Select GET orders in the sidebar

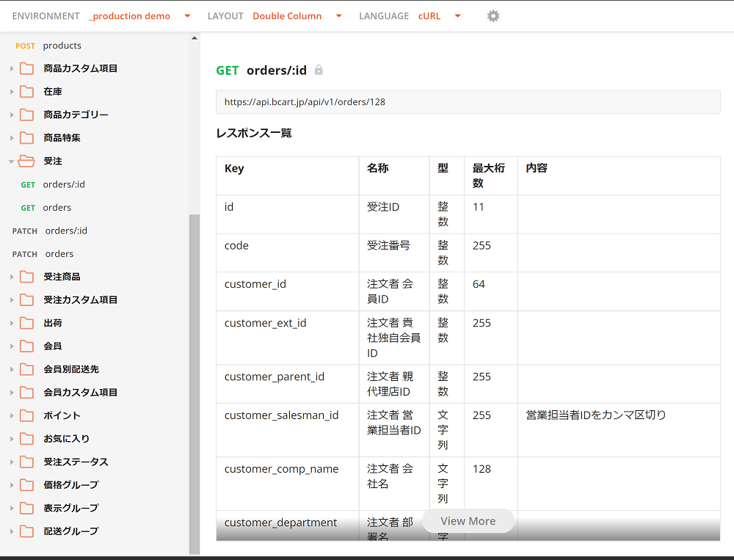pyautogui.click(x=46, y=208)
